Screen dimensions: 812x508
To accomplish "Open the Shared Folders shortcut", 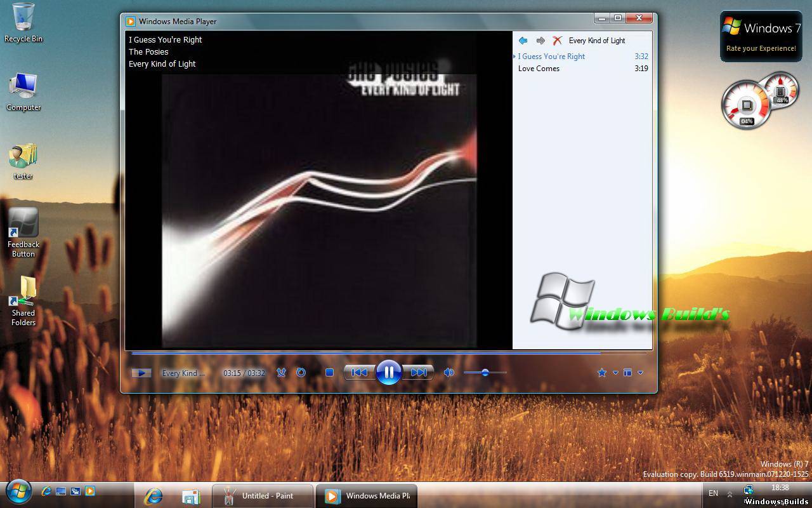I will 23,301.
